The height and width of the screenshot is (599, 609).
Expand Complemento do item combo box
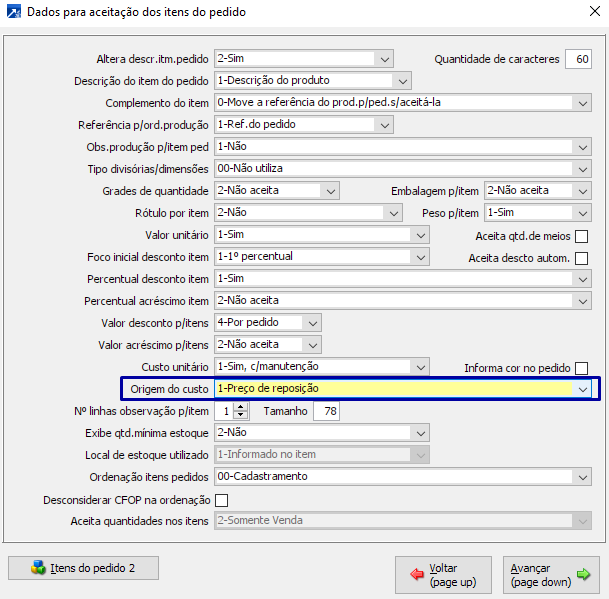click(x=582, y=103)
